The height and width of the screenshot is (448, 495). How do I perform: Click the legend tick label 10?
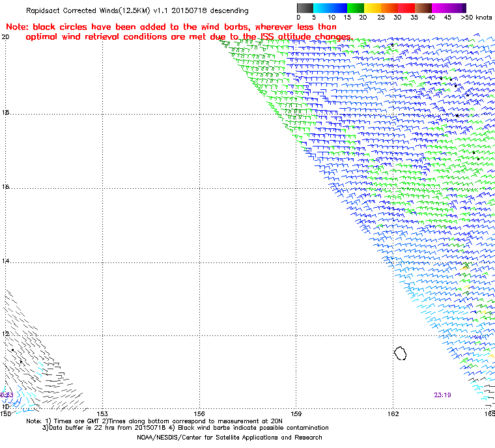[332, 18]
